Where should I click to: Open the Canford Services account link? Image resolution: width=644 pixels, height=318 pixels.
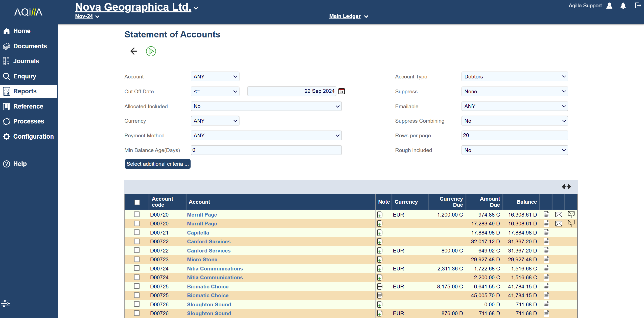coord(209,242)
